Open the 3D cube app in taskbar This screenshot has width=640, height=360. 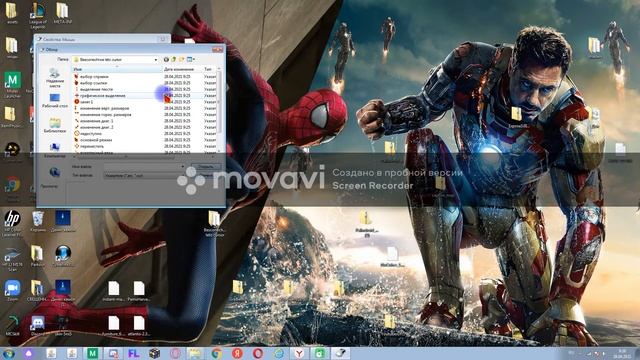tap(154, 353)
